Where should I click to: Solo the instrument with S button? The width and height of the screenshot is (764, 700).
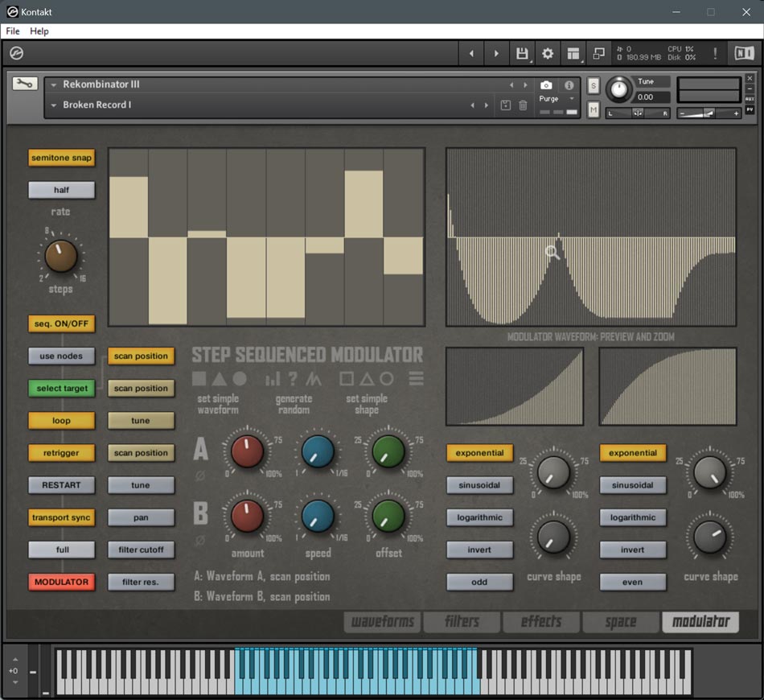[x=593, y=86]
